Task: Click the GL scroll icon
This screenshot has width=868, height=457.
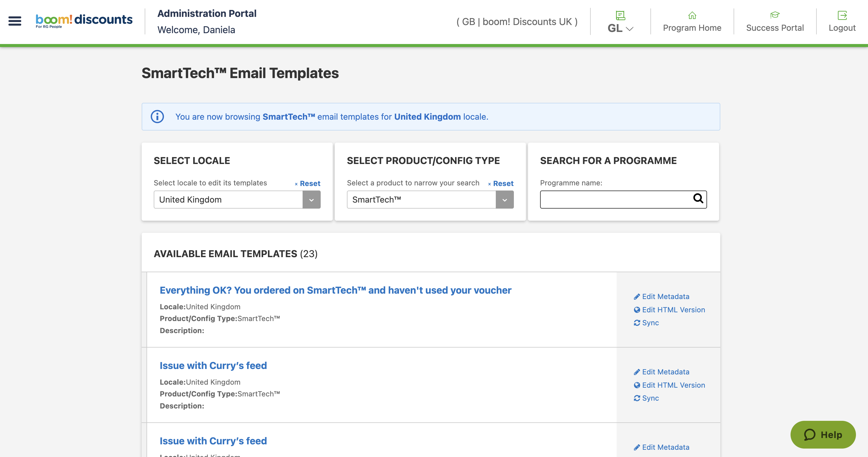Action: (x=620, y=15)
